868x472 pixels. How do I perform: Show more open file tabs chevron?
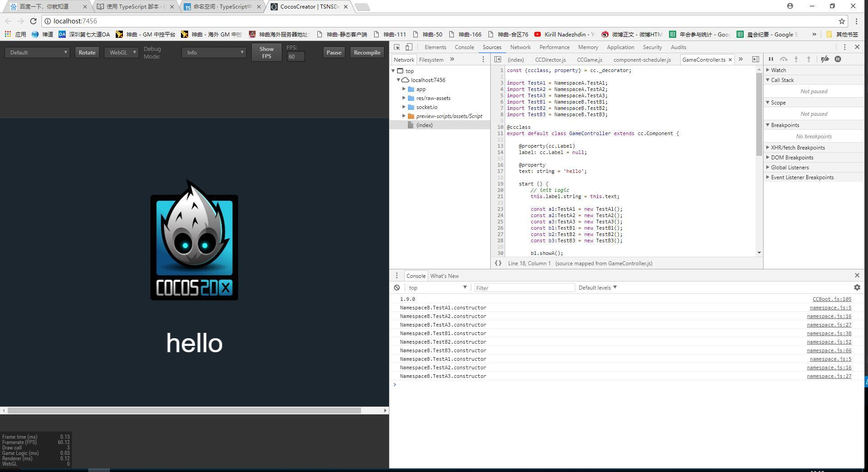click(x=741, y=59)
